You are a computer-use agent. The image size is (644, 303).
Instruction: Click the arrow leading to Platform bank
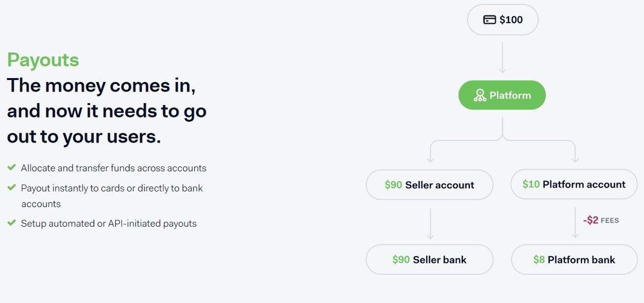coord(575,222)
